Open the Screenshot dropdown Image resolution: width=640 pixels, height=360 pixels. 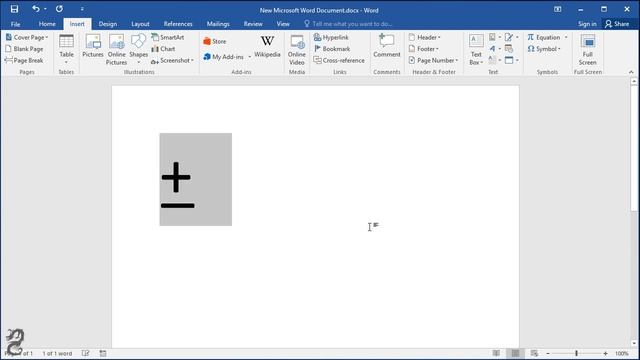pos(172,60)
